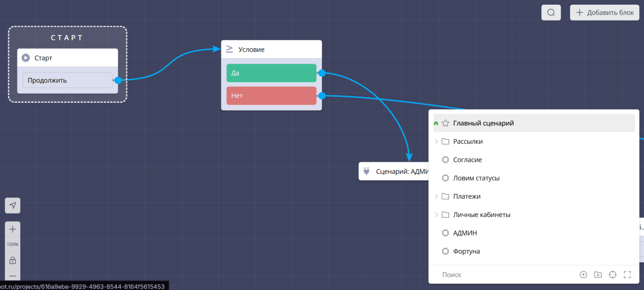This screenshot has width=644, height=290.
Task: Click the green Да condition branch
Action: coord(271,73)
